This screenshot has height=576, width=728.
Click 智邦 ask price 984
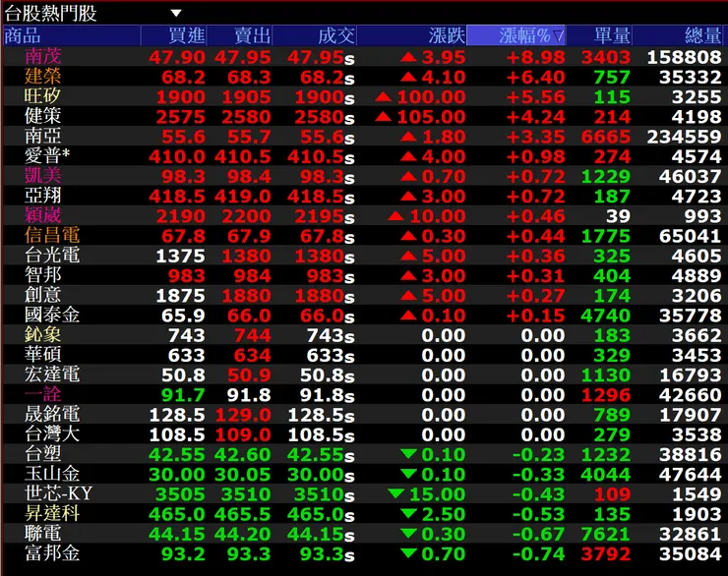coord(253,276)
